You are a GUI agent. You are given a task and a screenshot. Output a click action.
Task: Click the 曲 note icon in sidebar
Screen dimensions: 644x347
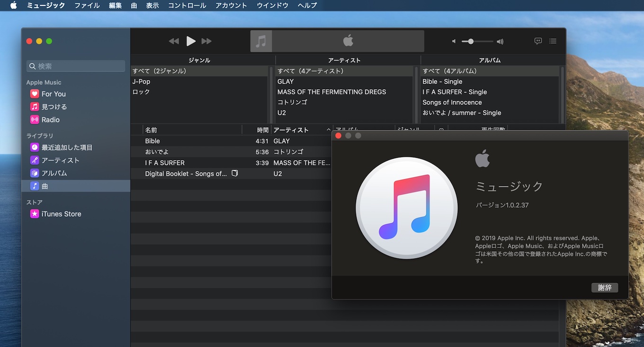tap(35, 186)
